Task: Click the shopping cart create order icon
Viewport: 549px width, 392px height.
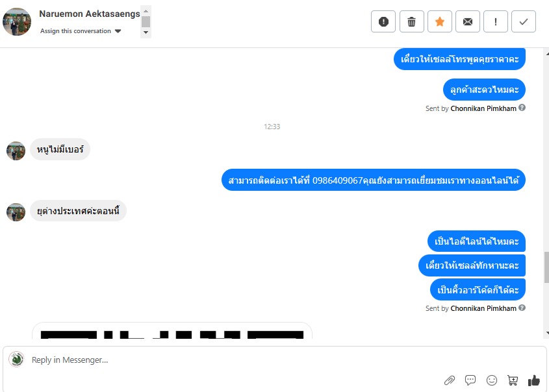Action: point(513,380)
